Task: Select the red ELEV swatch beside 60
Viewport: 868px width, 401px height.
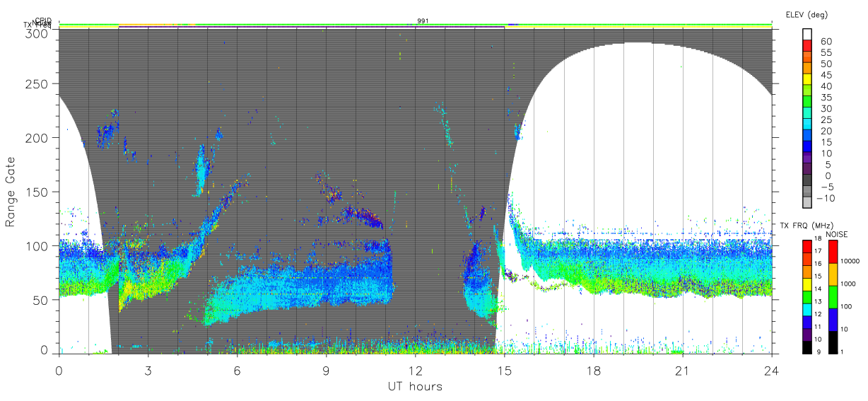Action: pyautogui.click(x=807, y=45)
